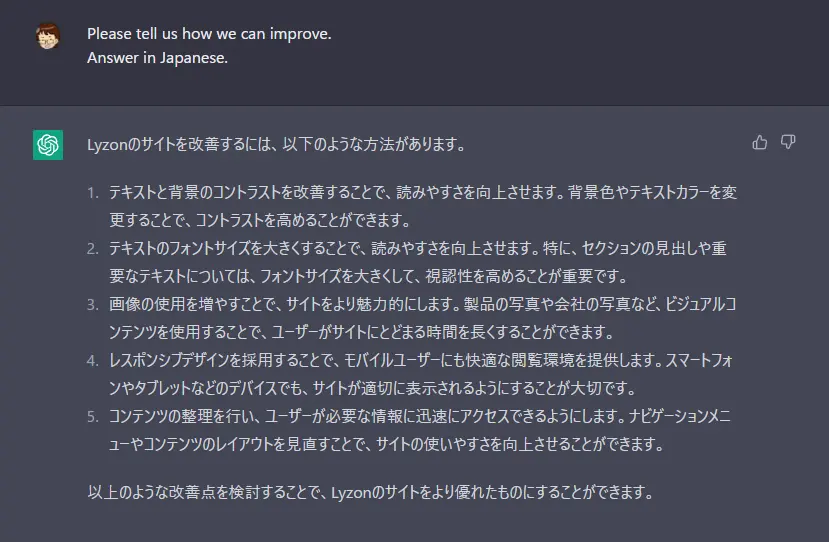Click the "2." list number marker
The image size is (829, 542).
[x=93, y=249]
